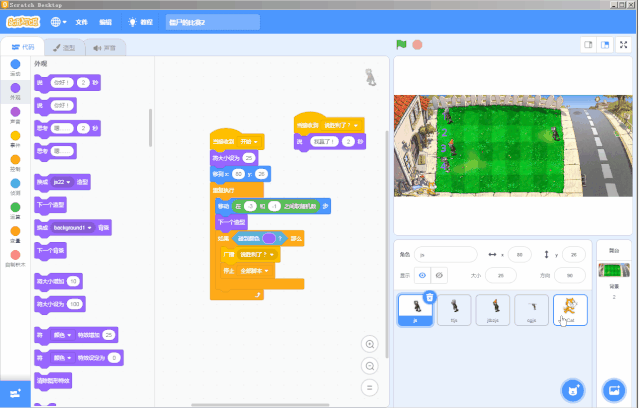Open the 教程 (Tutorials) lightbulb item

(141, 22)
